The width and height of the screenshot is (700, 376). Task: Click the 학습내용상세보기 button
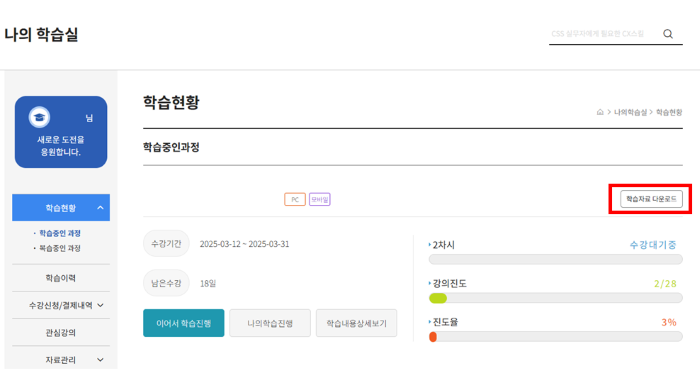point(356,323)
